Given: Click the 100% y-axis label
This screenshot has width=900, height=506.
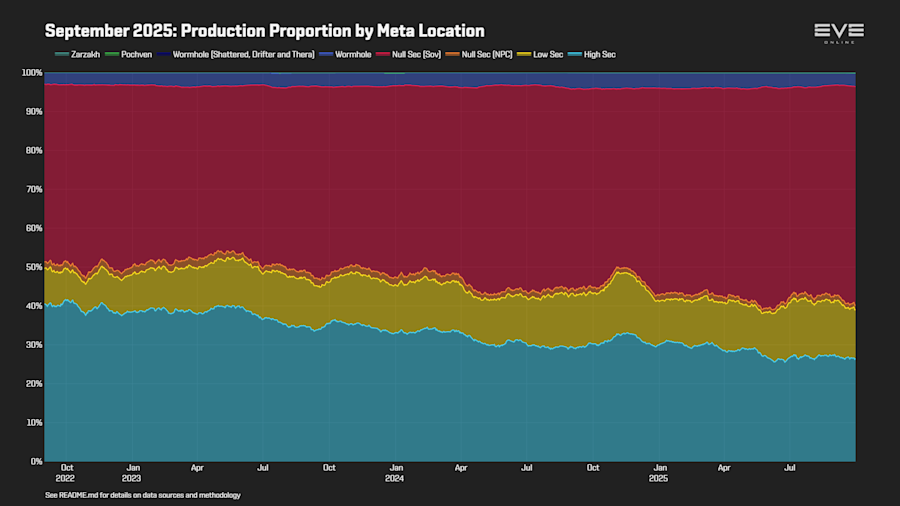Looking at the screenshot, I should tap(32, 73).
